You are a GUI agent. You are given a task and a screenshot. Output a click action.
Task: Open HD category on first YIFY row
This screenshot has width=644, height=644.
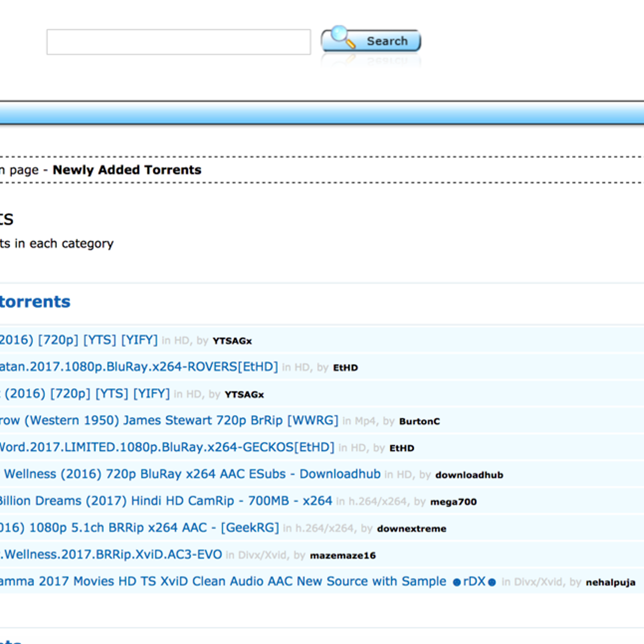tap(181, 341)
